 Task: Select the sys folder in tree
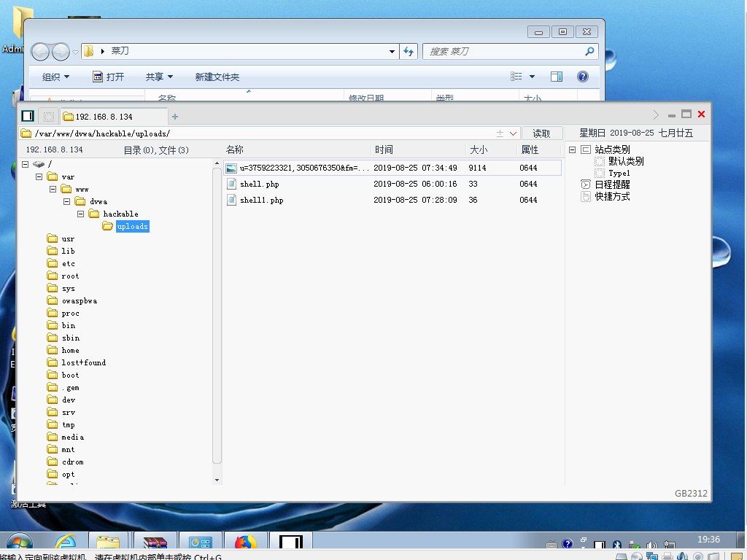68,288
